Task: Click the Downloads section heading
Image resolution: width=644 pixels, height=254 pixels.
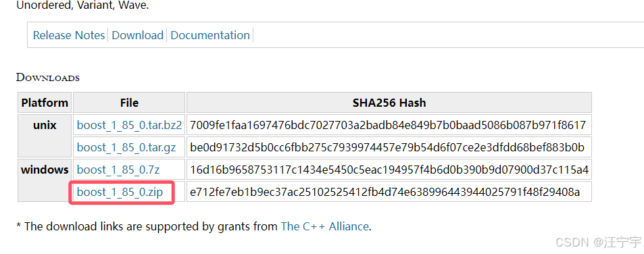Action: 48,78
